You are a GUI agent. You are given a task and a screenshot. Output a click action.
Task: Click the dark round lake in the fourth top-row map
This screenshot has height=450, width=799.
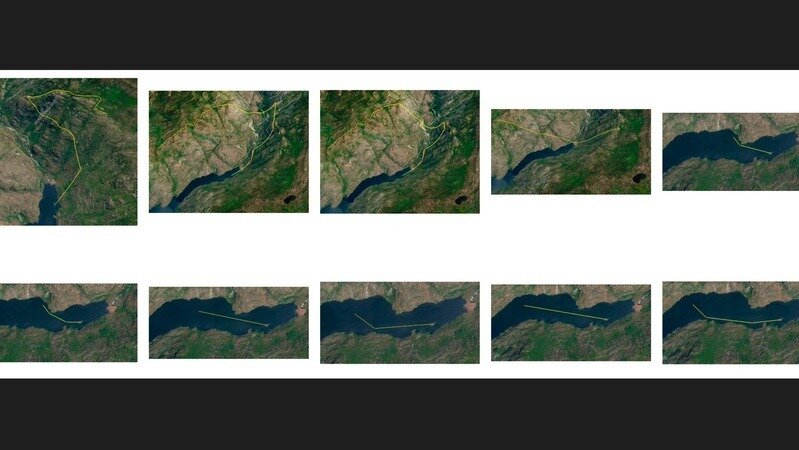pos(639,178)
